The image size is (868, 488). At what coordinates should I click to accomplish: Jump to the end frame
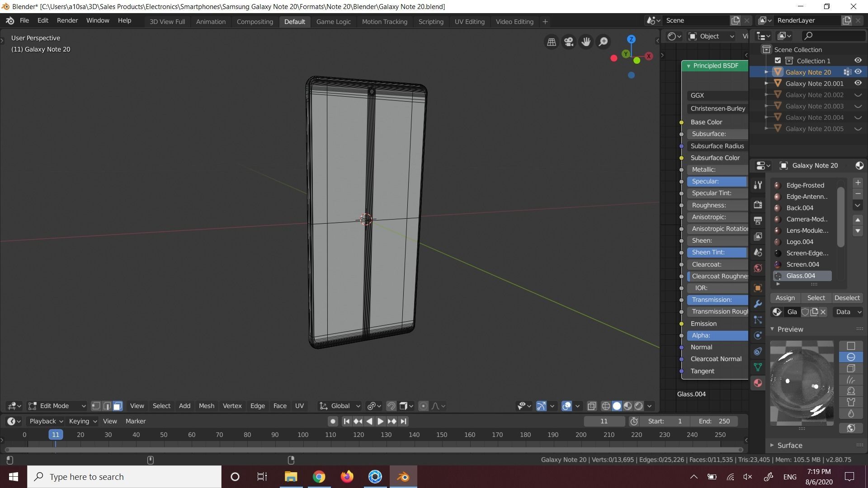coord(404,421)
